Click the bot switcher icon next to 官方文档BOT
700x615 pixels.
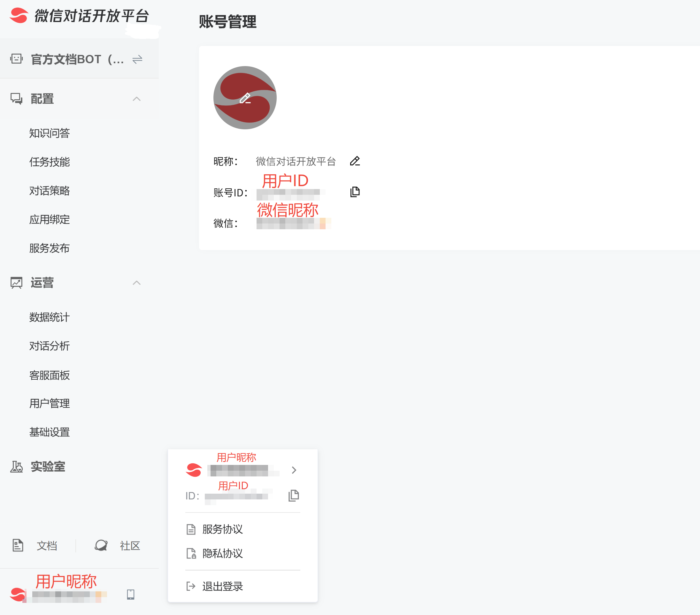pyautogui.click(x=137, y=59)
